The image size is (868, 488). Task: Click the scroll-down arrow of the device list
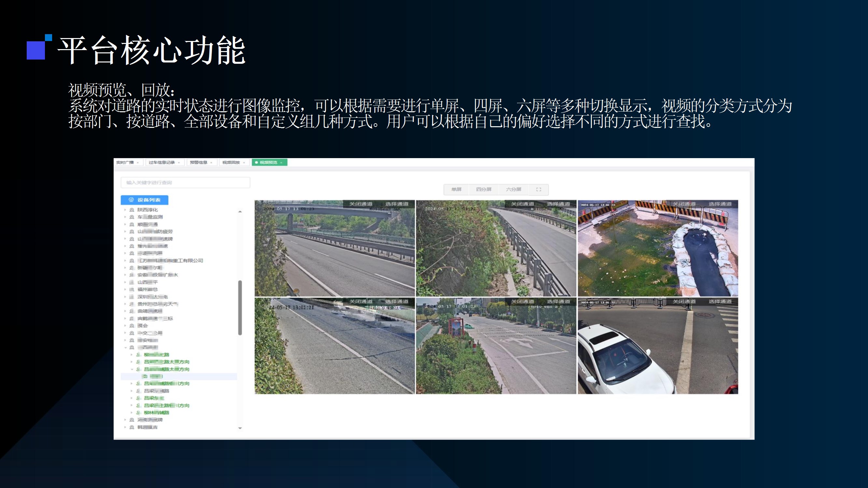coord(240,428)
